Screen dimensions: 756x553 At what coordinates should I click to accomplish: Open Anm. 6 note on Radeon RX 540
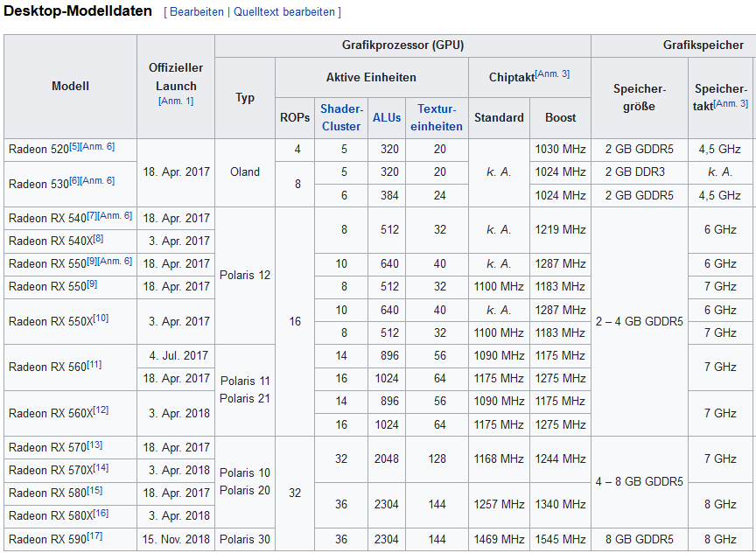coord(115,215)
